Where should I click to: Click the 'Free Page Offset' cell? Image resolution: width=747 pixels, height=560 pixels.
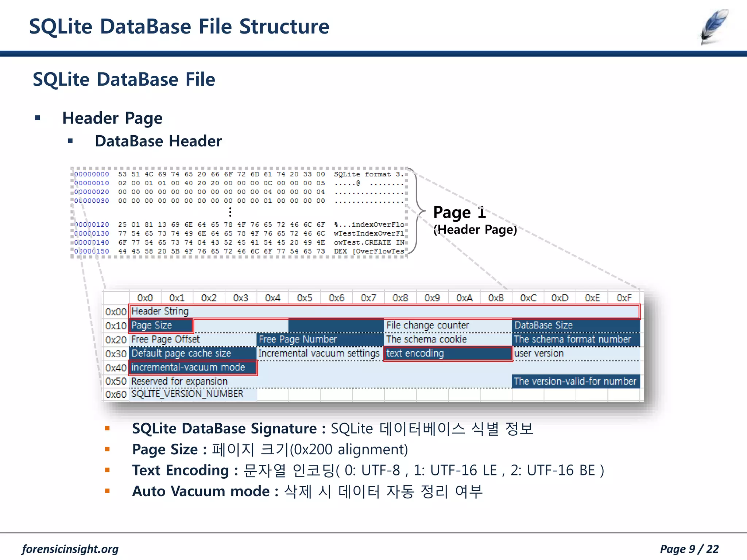[x=193, y=339]
